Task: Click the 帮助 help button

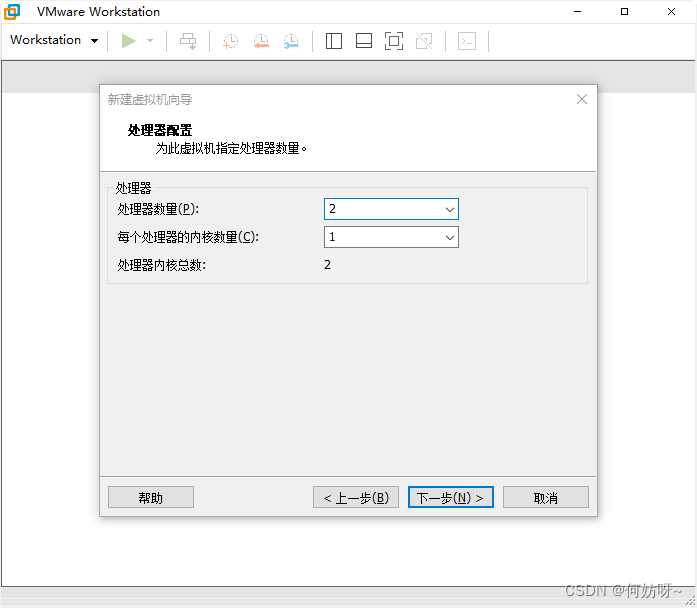Action: point(151,497)
